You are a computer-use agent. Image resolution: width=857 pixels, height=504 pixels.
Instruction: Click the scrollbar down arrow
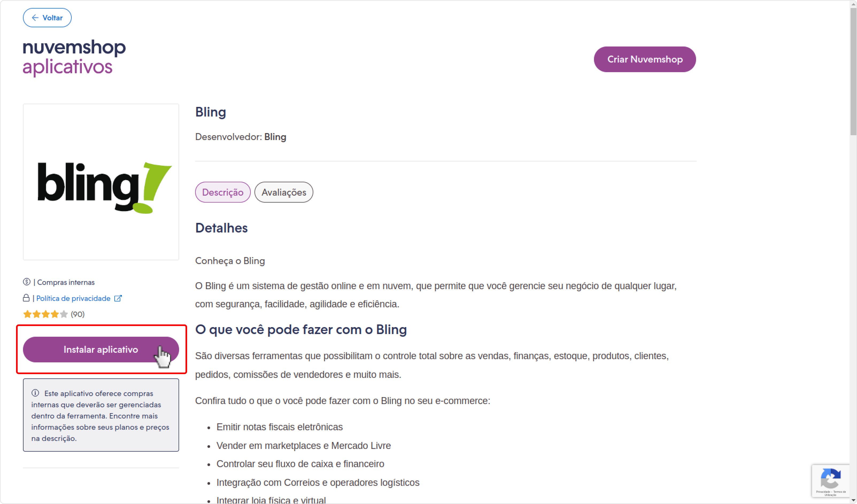[853, 500]
